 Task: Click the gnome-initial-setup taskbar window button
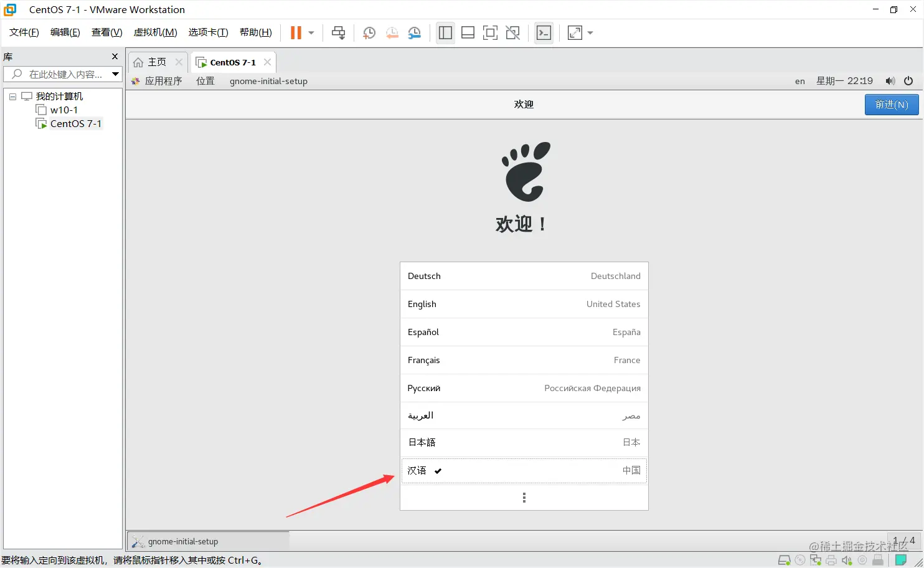click(x=208, y=541)
